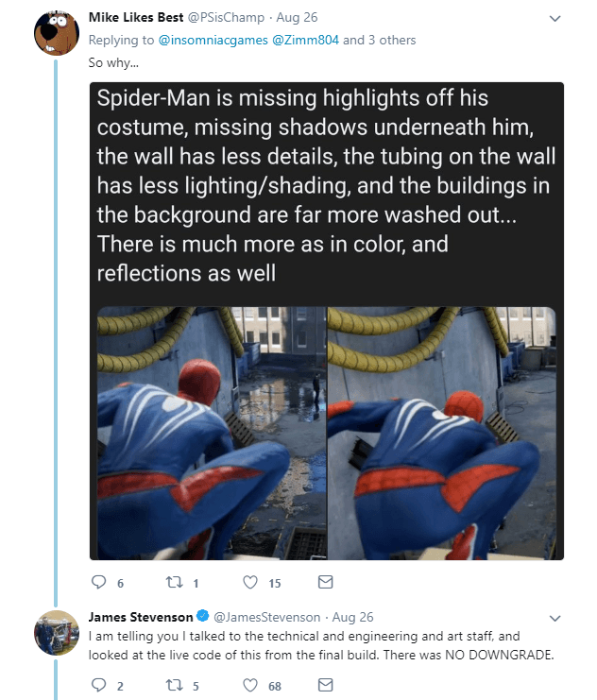This screenshot has width=597, height=700.
Task: Send Mike's tweet via direct message
Action: [325, 582]
